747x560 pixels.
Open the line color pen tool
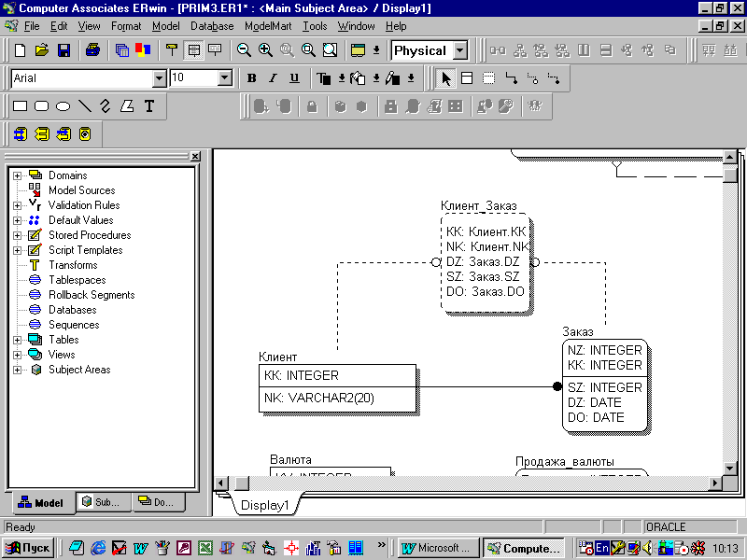pos(392,78)
